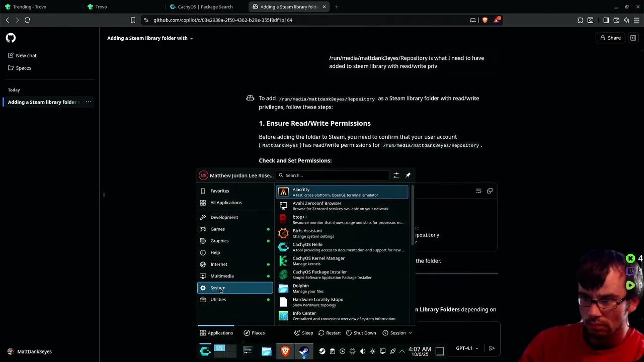Open Dolphin file manager from taskbar
This screenshot has height=362, width=644.
pyautogui.click(x=266, y=351)
